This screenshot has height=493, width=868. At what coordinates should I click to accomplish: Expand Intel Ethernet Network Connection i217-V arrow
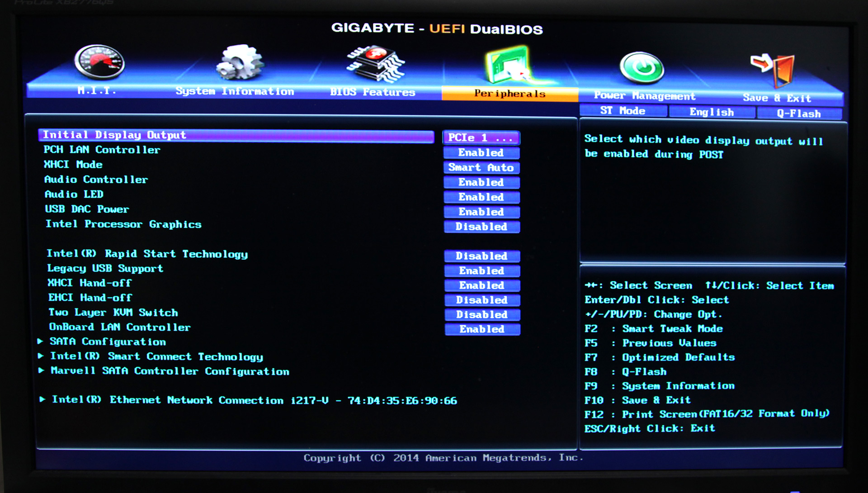pyautogui.click(x=42, y=399)
